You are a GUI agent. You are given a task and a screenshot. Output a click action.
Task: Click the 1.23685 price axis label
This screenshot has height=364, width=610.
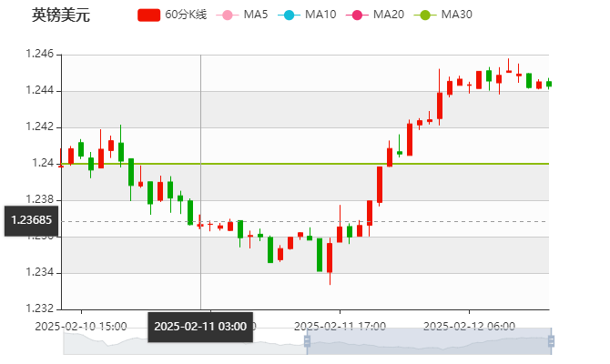tap(31, 220)
